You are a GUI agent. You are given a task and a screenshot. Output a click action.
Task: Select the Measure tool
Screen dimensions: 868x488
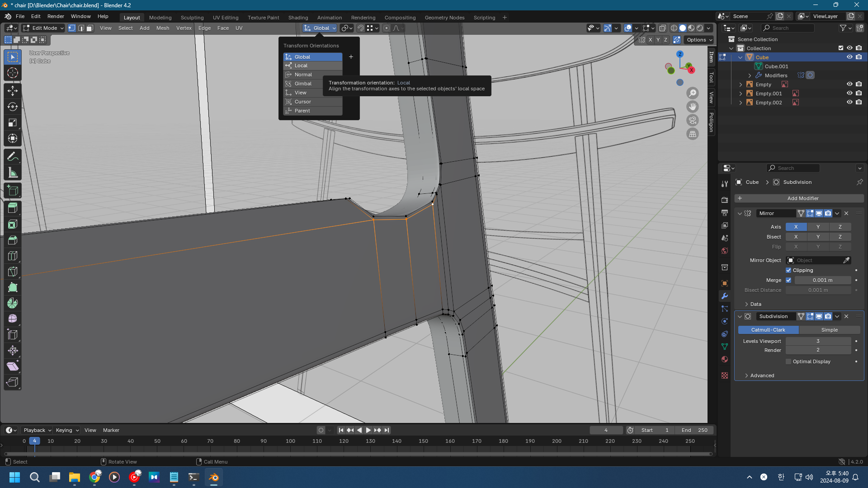pyautogui.click(x=13, y=173)
